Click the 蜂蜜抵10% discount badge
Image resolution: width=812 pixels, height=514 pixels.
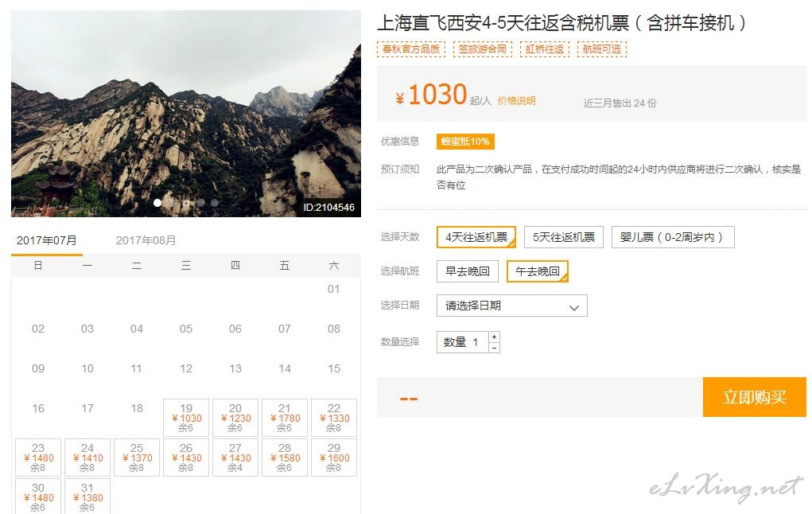tap(465, 142)
